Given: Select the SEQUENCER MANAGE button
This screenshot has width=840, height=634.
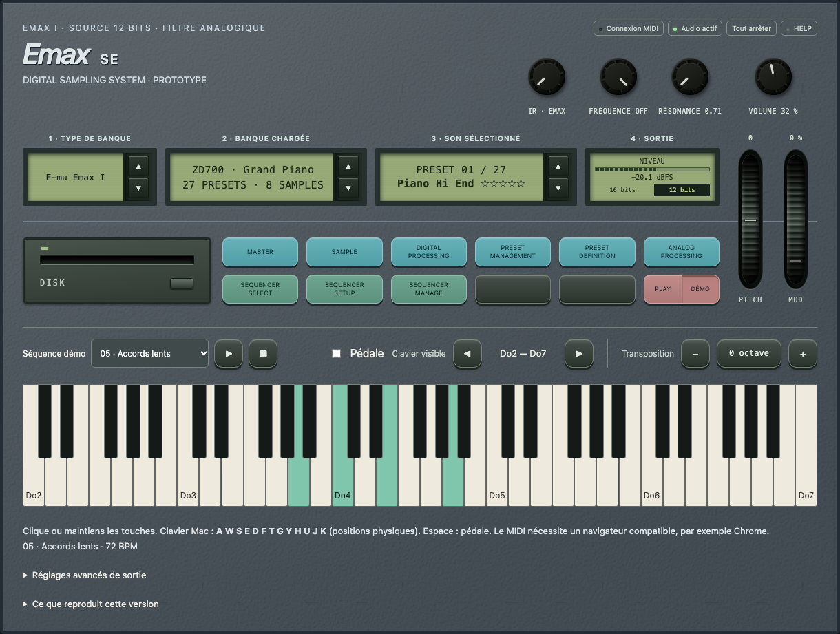Looking at the screenshot, I should click(428, 289).
